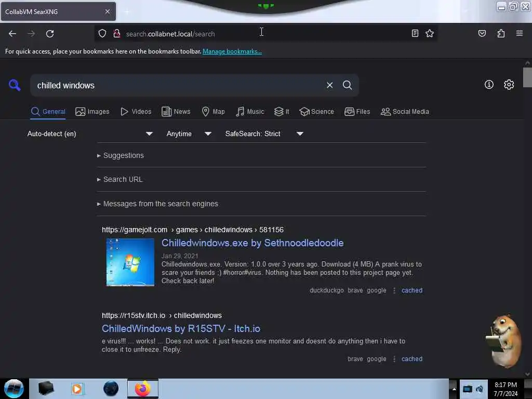Switch to the Map category
The height and width of the screenshot is (399, 532).
point(213,112)
